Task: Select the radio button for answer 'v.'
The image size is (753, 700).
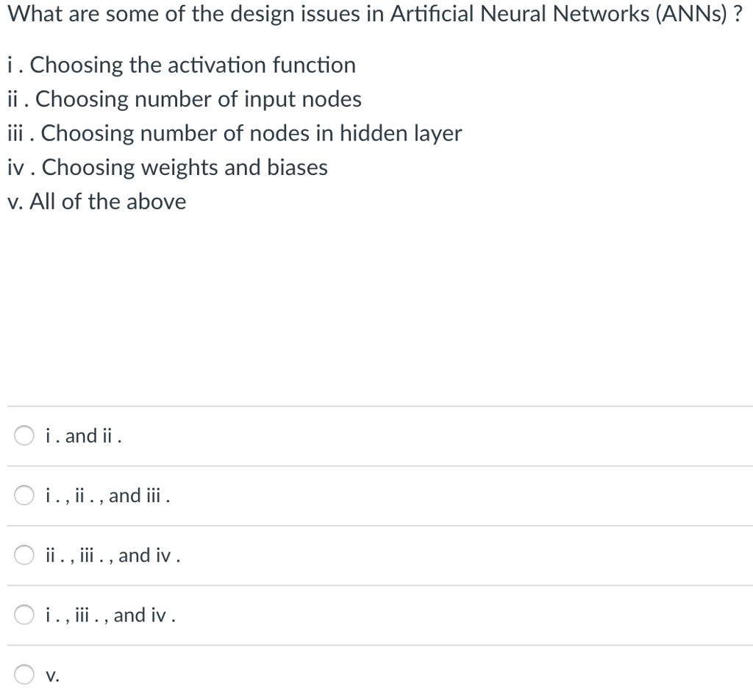Action: pos(23,674)
